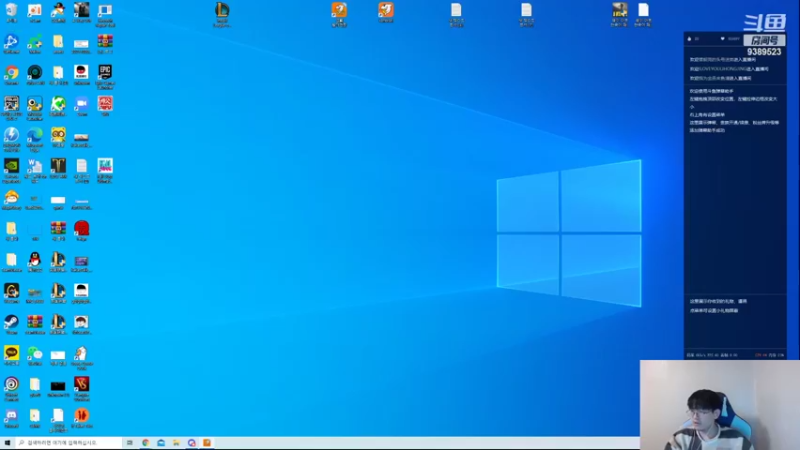Open the Recycle Bin desktop icon
Image resolution: width=800 pixels, height=450 pixels.
pyautogui.click(x=11, y=11)
